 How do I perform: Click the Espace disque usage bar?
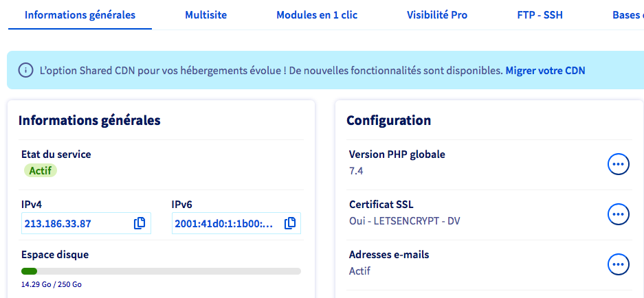click(161, 271)
